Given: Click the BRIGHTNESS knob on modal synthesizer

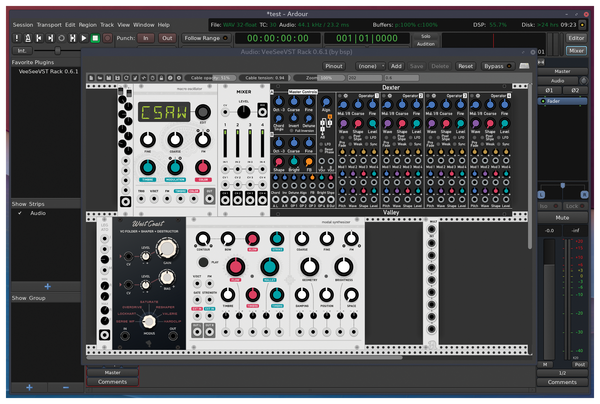Looking at the screenshot, I should pos(344,267).
